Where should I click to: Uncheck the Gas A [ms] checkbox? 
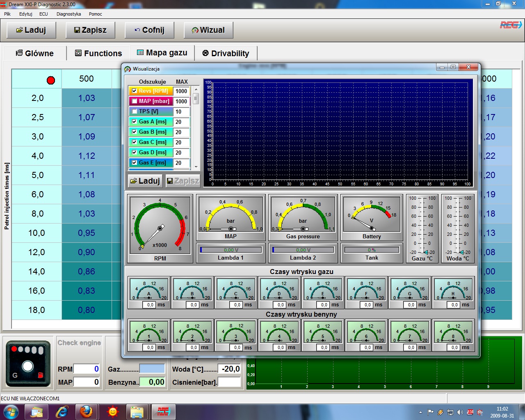click(x=134, y=122)
